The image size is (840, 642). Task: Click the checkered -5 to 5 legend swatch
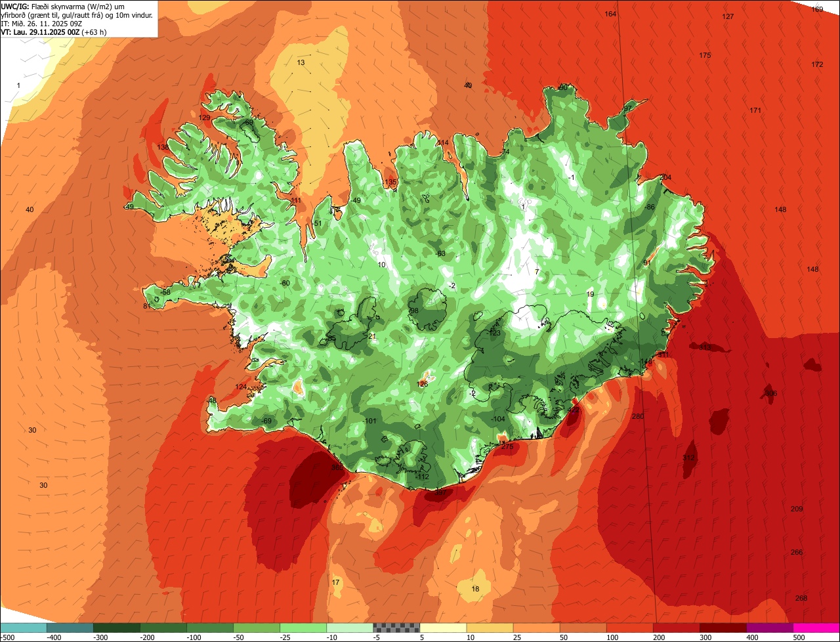(x=396, y=628)
